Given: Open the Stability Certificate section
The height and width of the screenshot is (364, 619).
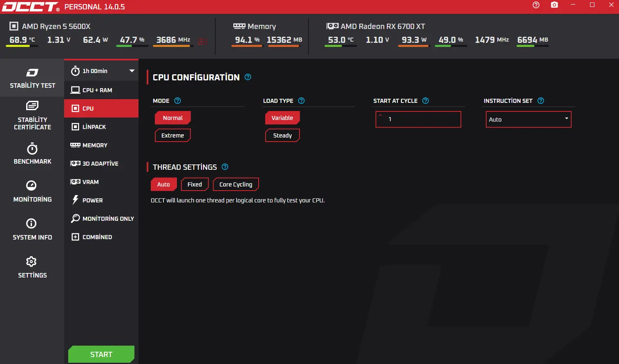Looking at the screenshot, I should coord(32,115).
